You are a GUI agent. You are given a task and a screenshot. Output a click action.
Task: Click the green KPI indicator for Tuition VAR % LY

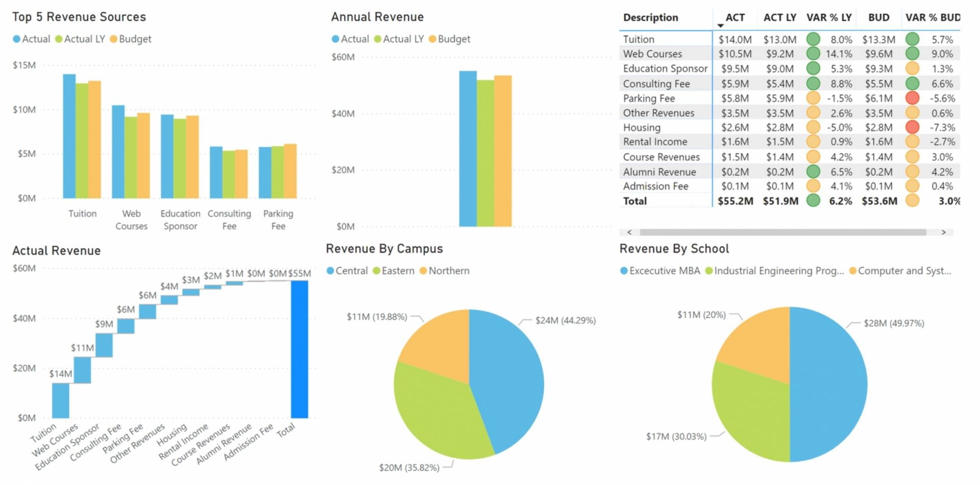(814, 39)
